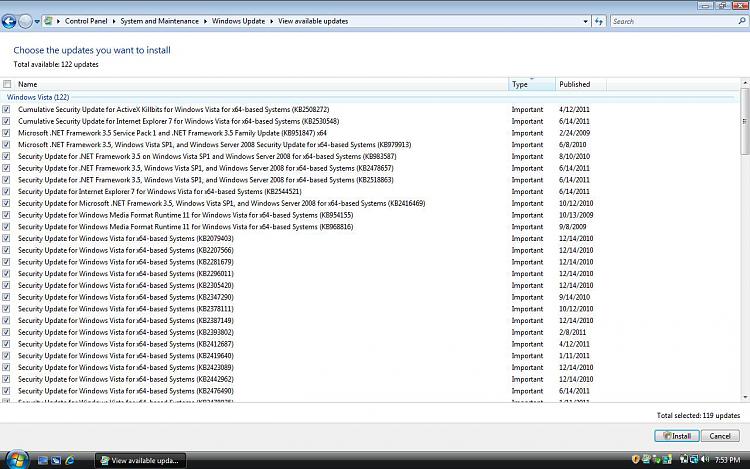750x469 pixels.
Task: Click the View available updates breadcrumb
Action: click(x=313, y=21)
